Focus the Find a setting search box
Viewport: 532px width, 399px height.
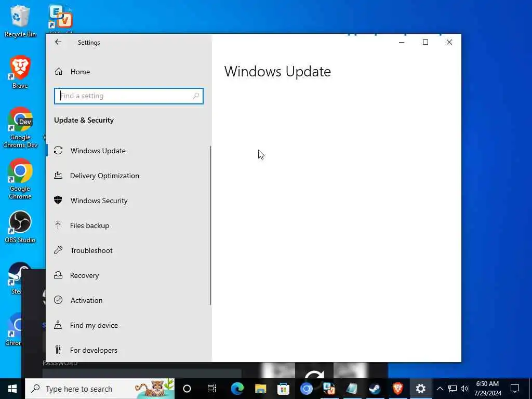[x=129, y=96]
